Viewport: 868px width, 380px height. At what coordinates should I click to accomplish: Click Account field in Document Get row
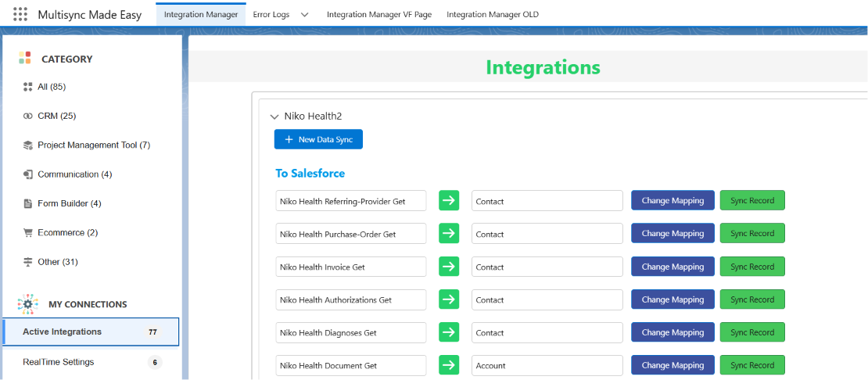547,365
